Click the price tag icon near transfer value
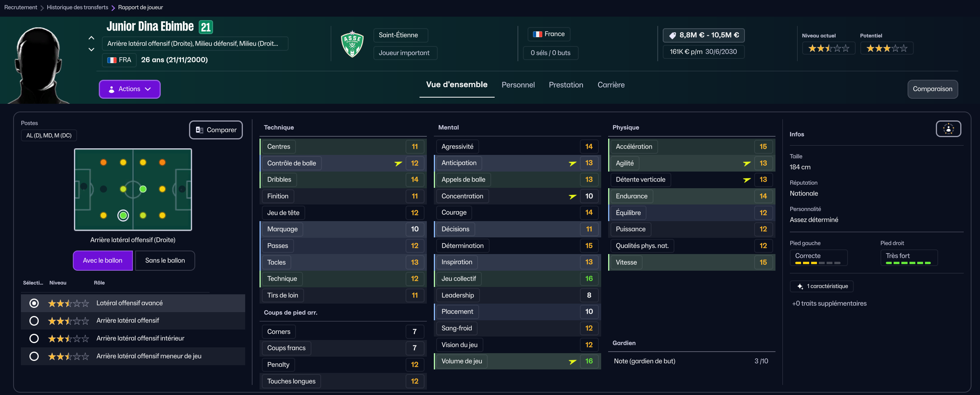Viewport: 980px width, 395px height. 673,35
